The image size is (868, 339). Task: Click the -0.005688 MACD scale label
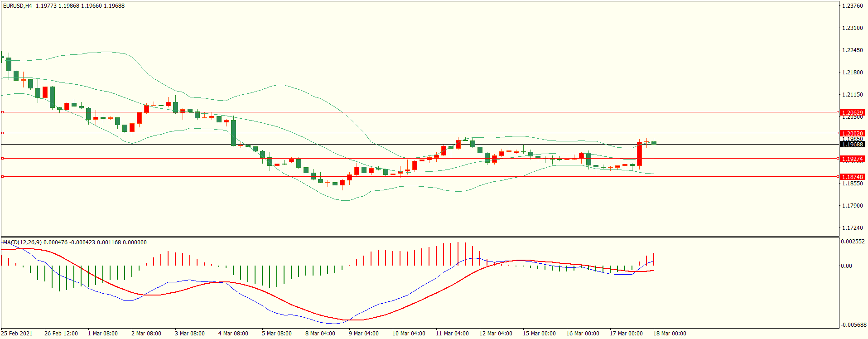[854, 325]
